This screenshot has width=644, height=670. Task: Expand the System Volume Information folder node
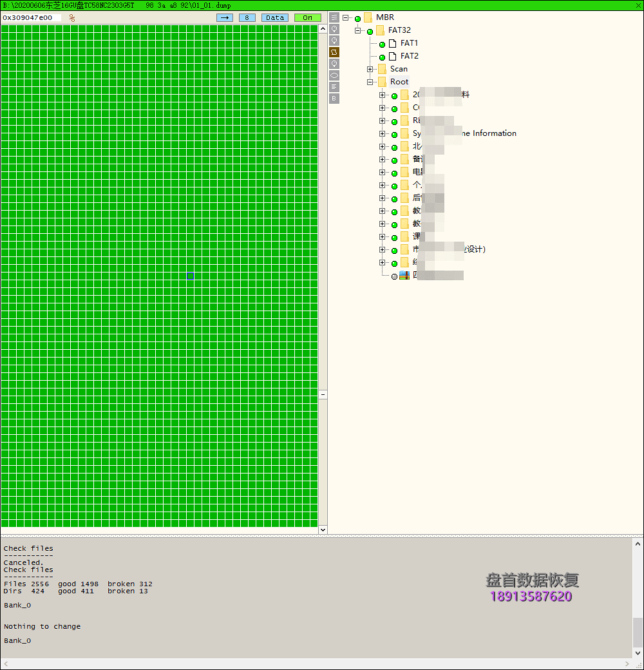[383, 133]
